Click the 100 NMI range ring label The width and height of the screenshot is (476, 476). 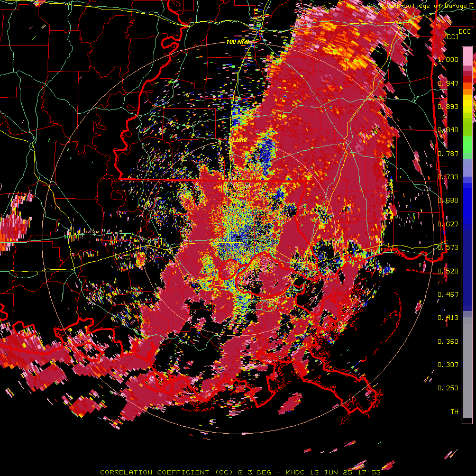[237, 42]
